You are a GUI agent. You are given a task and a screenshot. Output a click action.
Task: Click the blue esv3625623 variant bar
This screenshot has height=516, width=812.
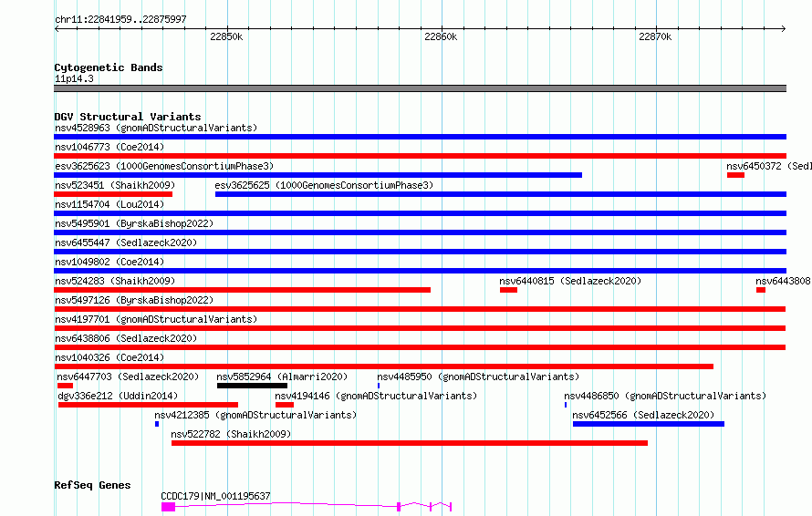coord(318,175)
